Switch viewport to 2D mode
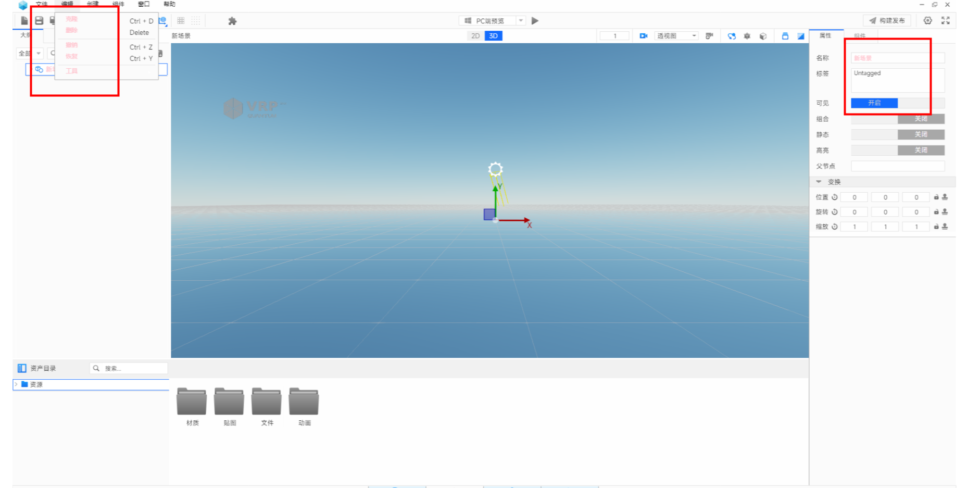 (x=475, y=36)
